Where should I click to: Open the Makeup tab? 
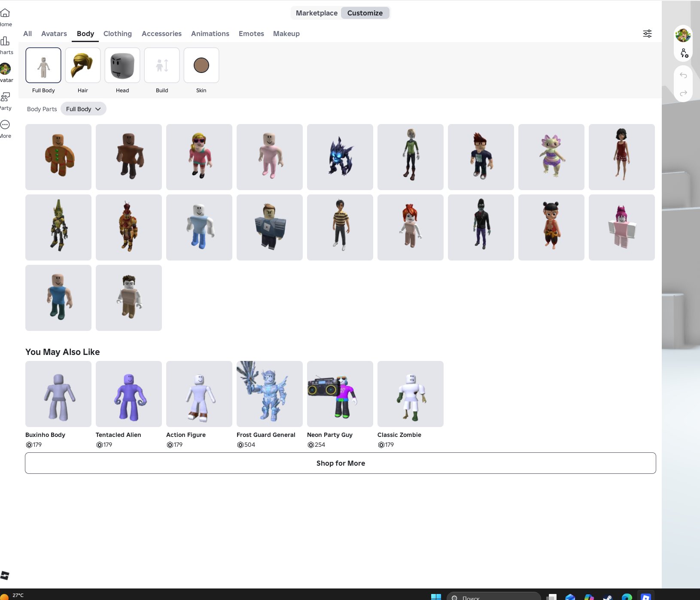click(286, 33)
